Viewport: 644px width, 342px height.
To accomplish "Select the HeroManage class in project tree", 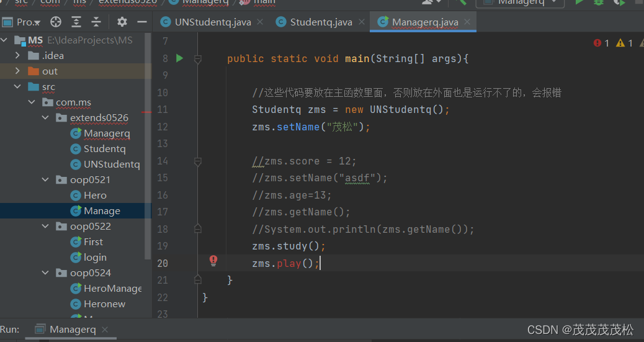I will coord(112,289).
